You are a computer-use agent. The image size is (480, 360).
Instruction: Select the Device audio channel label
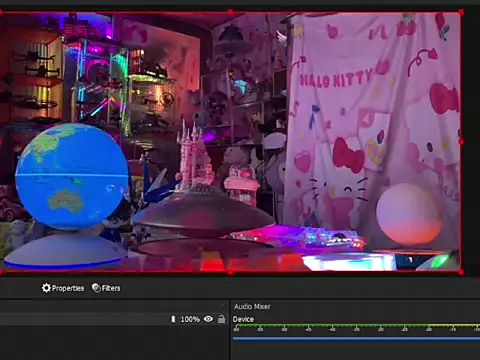[243, 319]
